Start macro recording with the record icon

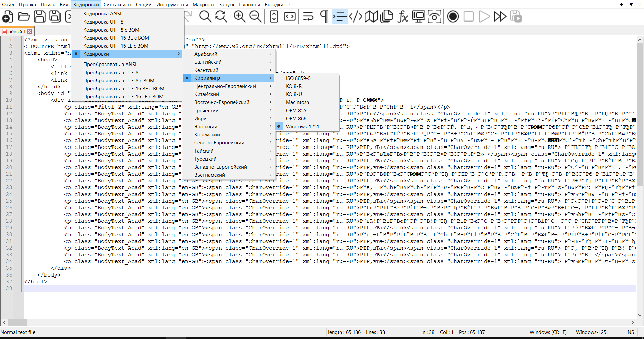(453, 16)
